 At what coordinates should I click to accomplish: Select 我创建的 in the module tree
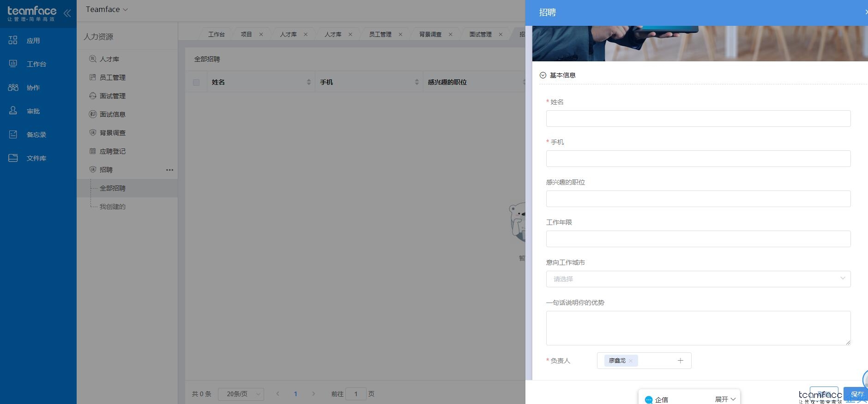point(113,207)
